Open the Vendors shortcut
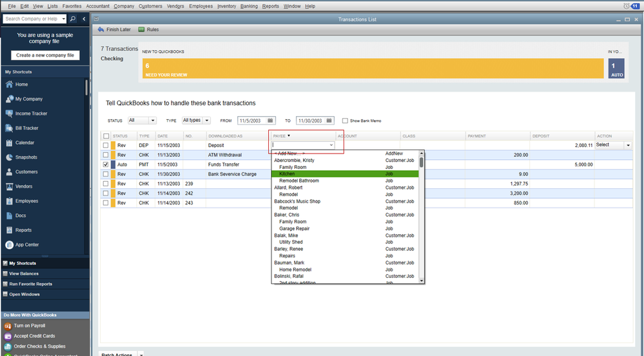 (x=23, y=186)
